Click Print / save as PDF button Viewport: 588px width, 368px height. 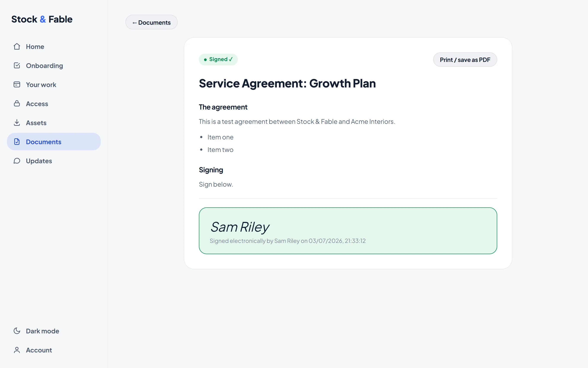(x=465, y=60)
